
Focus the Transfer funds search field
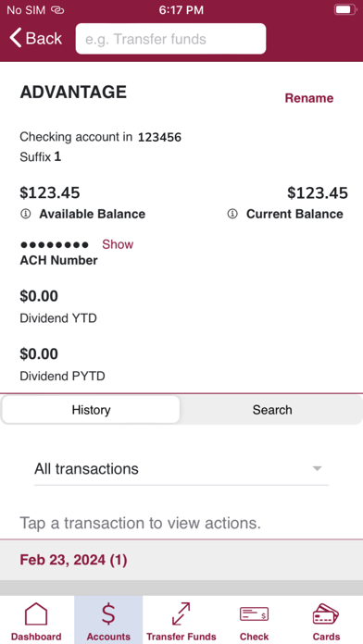(x=170, y=39)
